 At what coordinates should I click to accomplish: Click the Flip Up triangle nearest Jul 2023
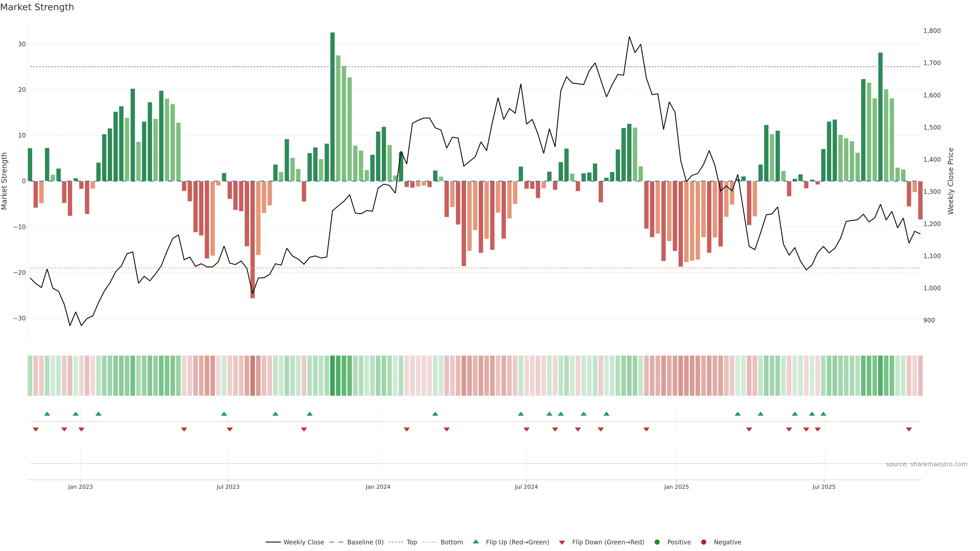(x=224, y=414)
